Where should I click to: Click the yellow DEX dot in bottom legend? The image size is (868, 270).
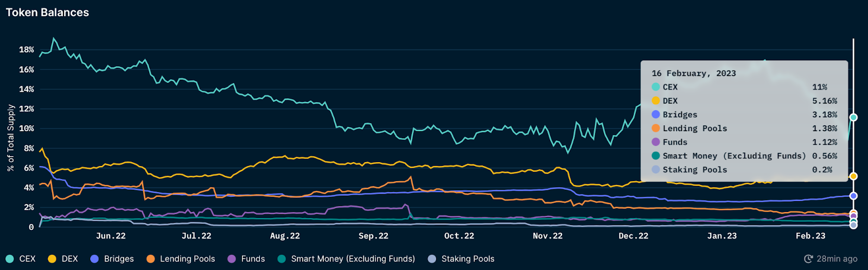[52, 259]
